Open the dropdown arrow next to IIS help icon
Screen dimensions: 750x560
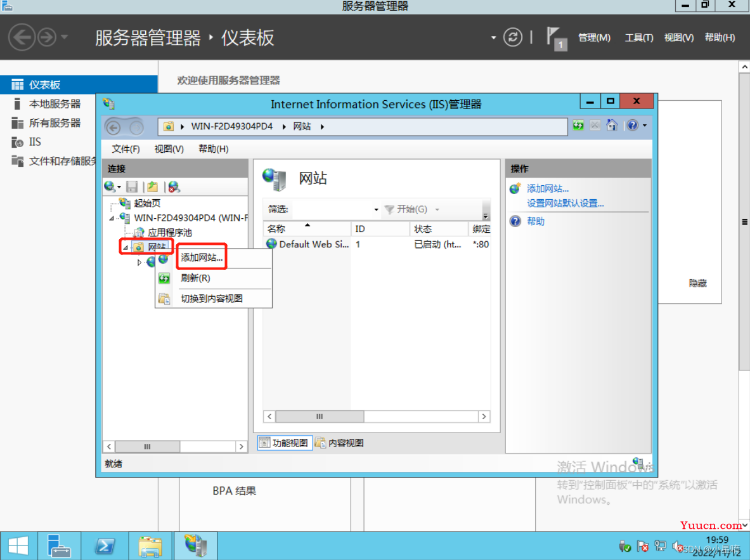point(645,126)
